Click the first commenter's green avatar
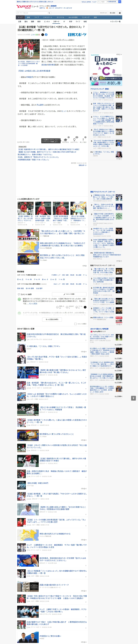The image size is (138, 644). [19, 299]
